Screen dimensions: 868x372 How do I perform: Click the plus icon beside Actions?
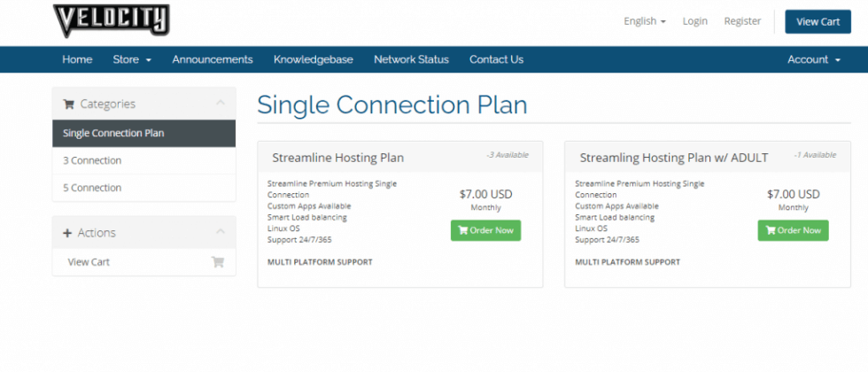click(67, 233)
